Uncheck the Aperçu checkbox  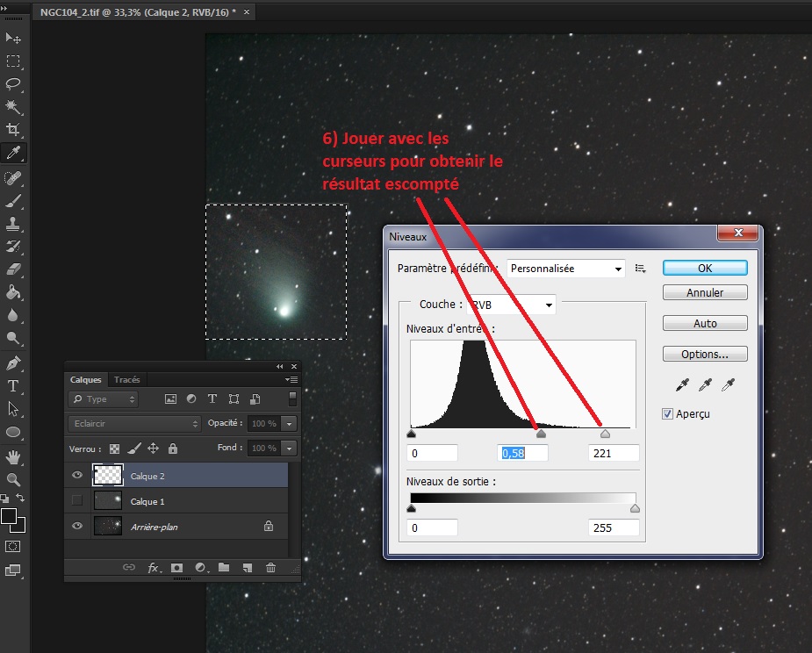pos(667,413)
